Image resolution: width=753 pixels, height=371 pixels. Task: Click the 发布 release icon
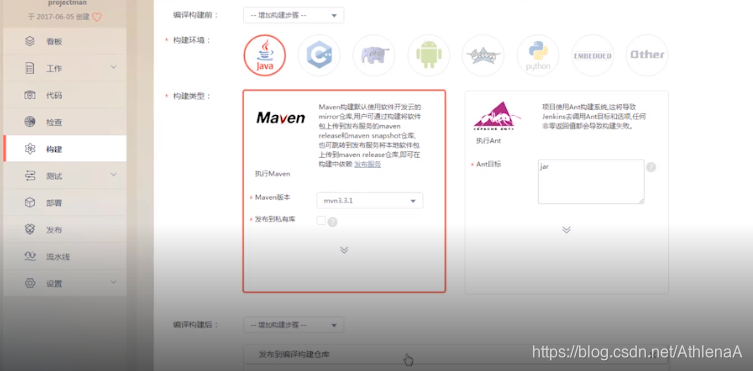click(x=30, y=229)
